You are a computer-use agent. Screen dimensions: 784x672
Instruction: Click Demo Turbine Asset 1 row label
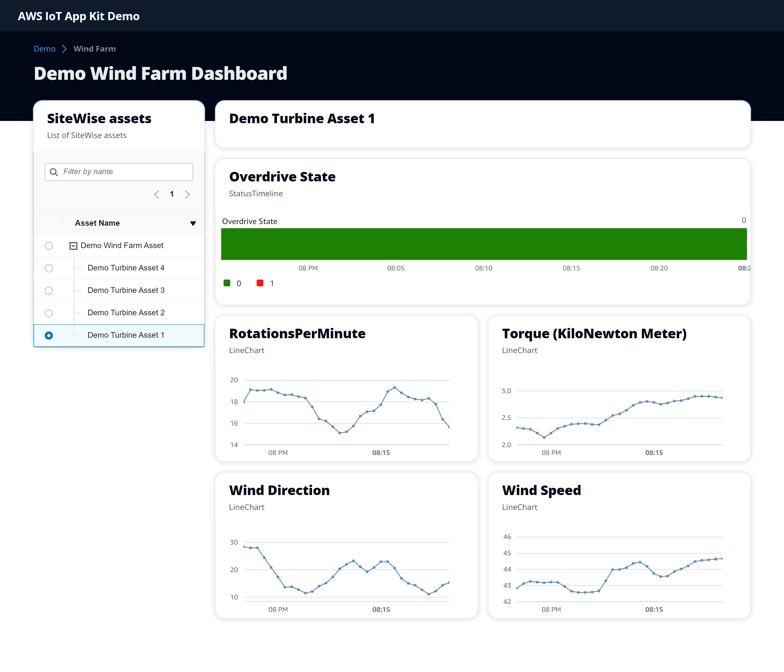click(126, 335)
